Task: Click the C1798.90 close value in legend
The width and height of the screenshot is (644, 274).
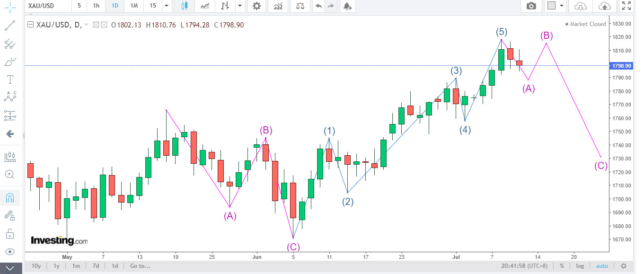Action: point(229,25)
